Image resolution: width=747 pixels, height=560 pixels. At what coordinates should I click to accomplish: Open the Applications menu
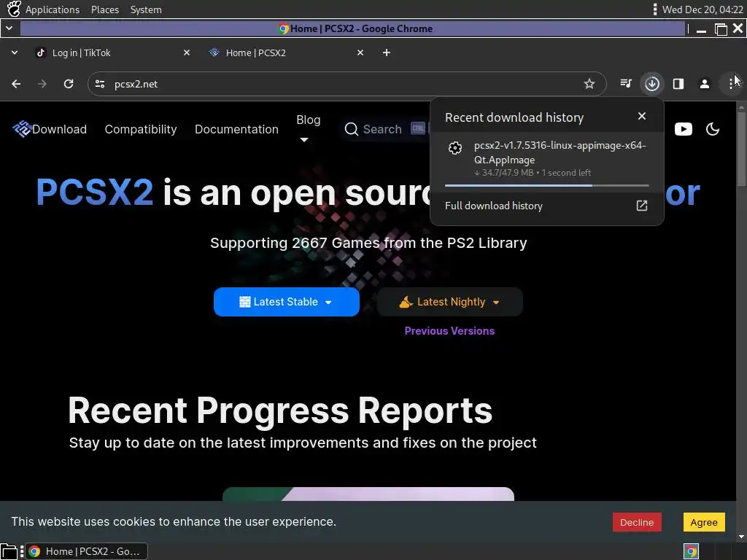[53, 9]
